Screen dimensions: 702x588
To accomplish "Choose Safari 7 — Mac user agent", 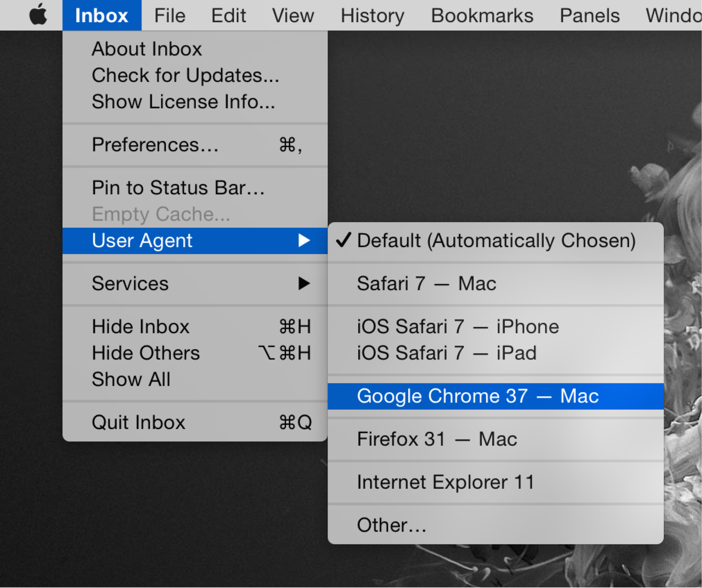I will [x=426, y=284].
